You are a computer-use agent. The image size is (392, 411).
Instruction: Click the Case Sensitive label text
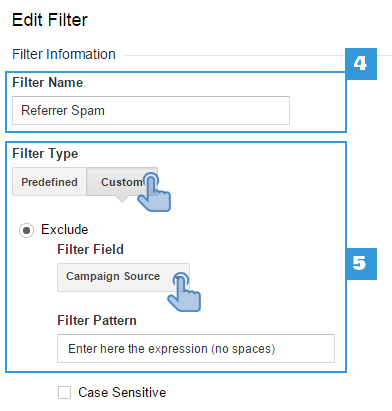click(x=122, y=392)
